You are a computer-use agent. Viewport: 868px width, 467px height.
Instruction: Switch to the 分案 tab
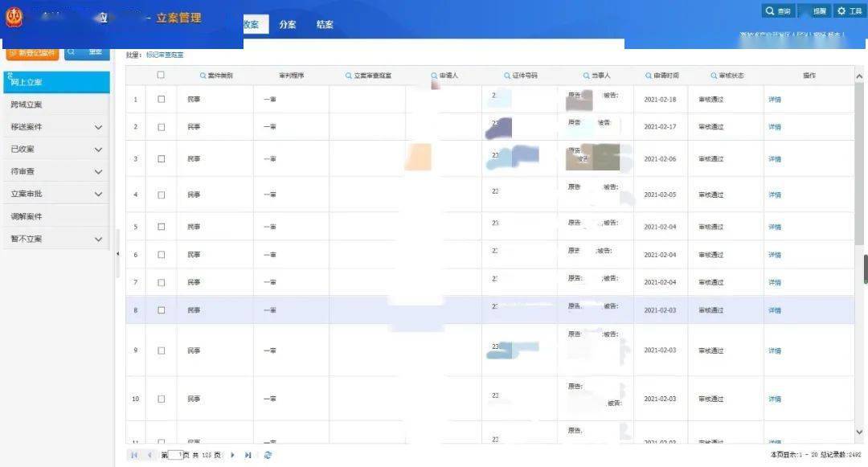click(287, 24)
